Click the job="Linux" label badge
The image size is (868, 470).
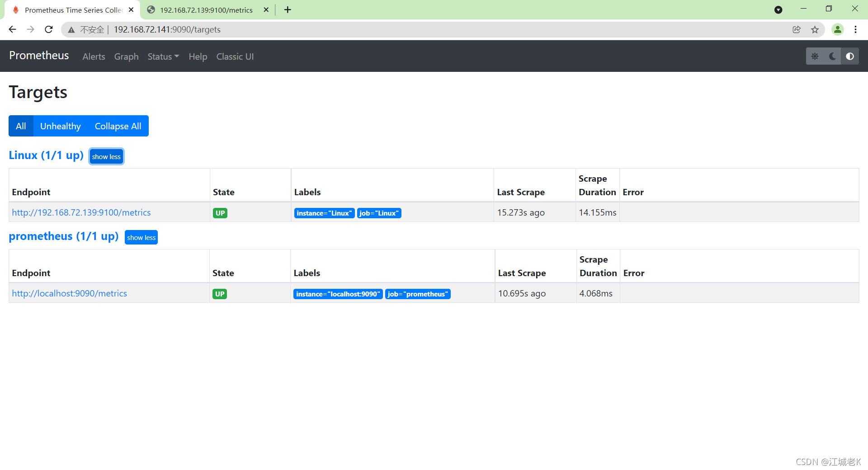tap(379, 213)
